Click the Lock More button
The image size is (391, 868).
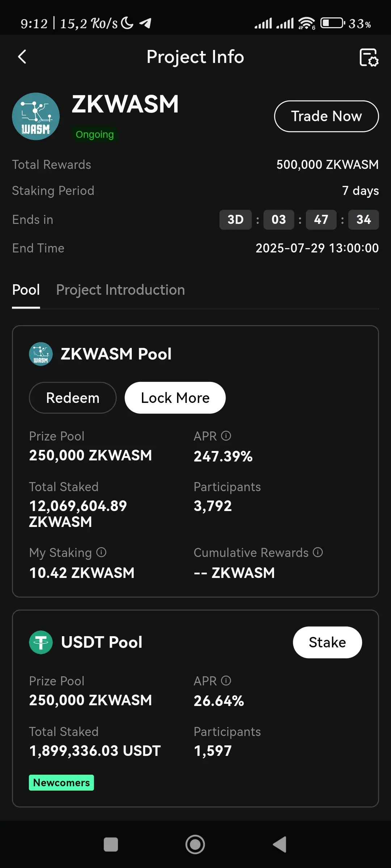[x=175, y=398]
